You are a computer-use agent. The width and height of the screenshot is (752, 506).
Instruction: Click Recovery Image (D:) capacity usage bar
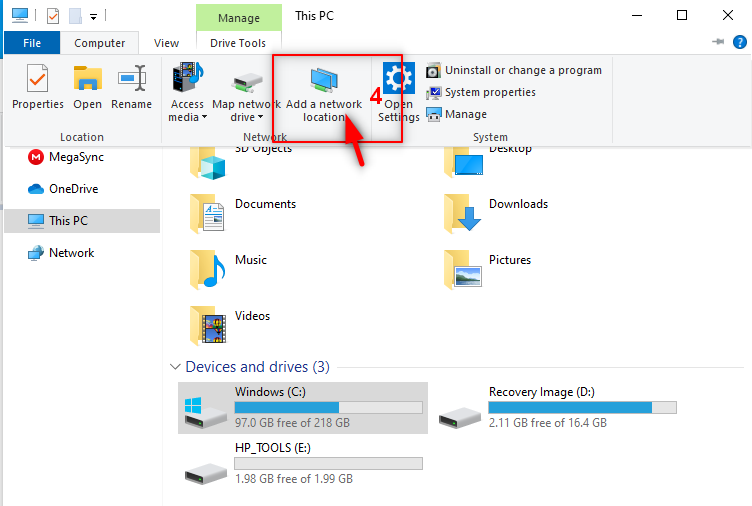[x=582, y=408]
